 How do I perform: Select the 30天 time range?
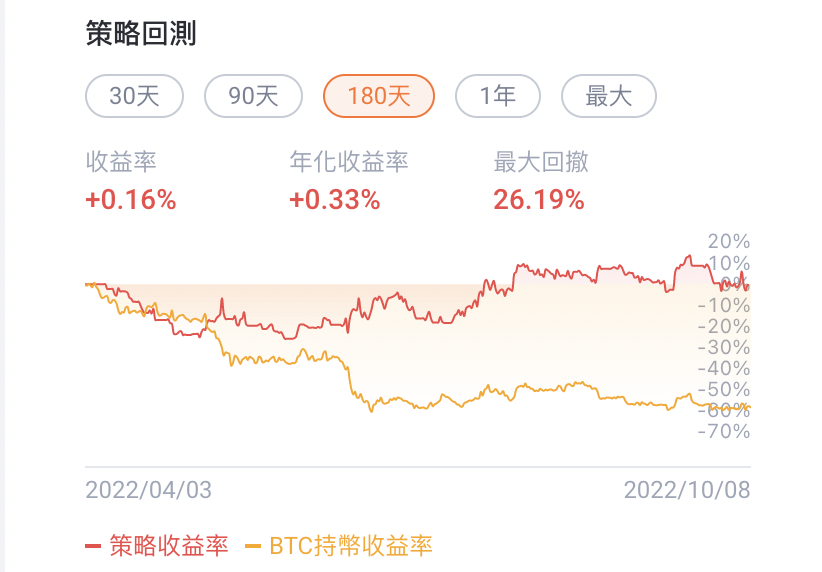135,96
